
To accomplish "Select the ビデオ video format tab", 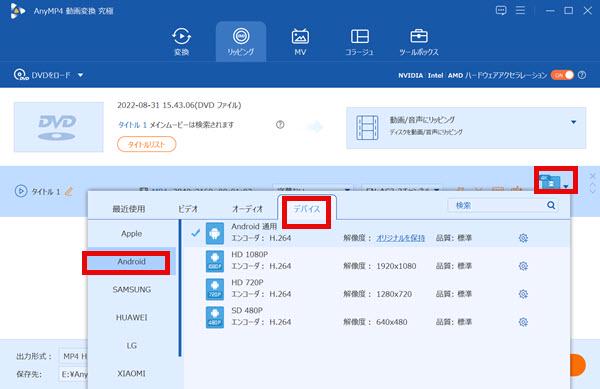I will [188, 209].
